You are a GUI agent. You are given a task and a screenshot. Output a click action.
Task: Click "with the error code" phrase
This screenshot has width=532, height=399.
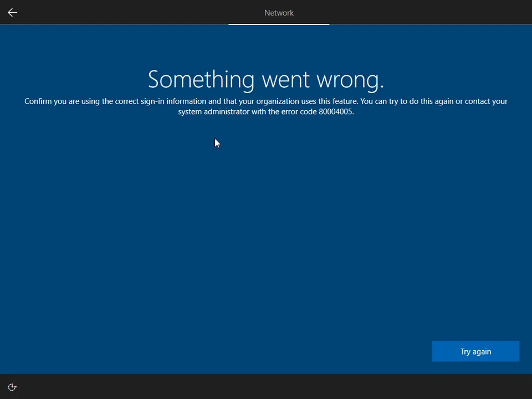tap(284, 111)
